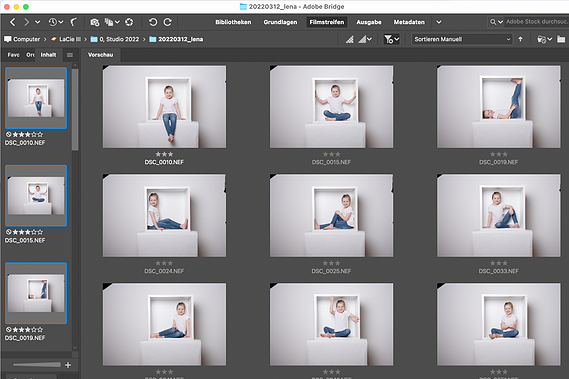Rotate image 90° clockwise

167,22
